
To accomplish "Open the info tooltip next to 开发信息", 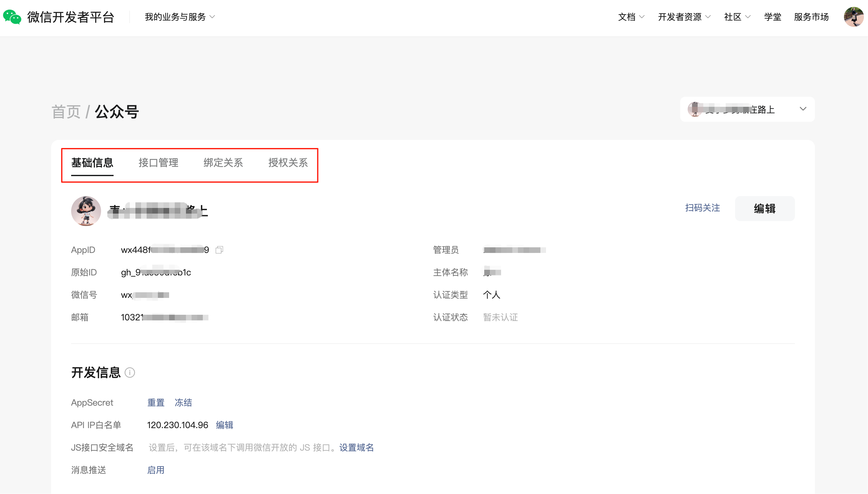I will click(x=130, y=373).
